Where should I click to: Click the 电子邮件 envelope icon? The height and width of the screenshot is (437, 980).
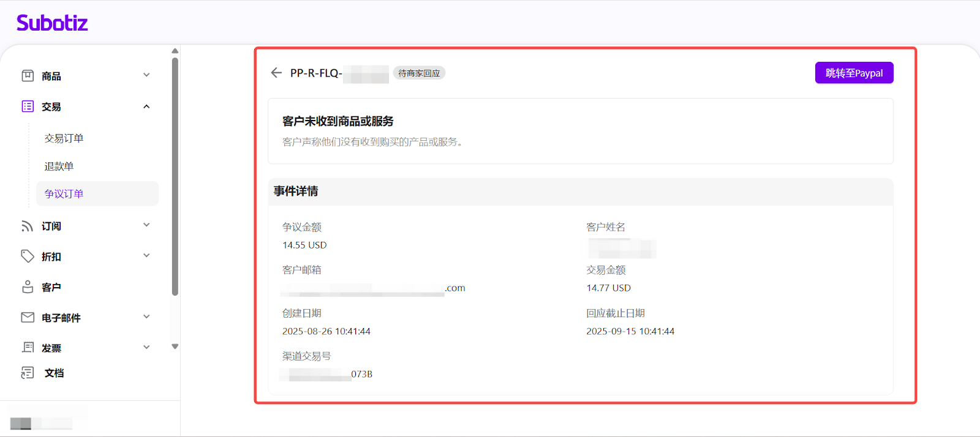coord(28,318)
